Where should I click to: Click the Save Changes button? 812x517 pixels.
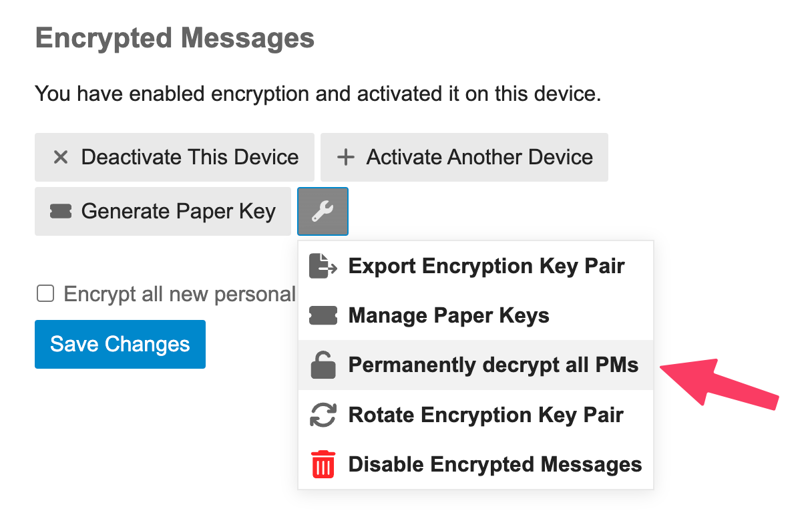(x=120, y=344)
